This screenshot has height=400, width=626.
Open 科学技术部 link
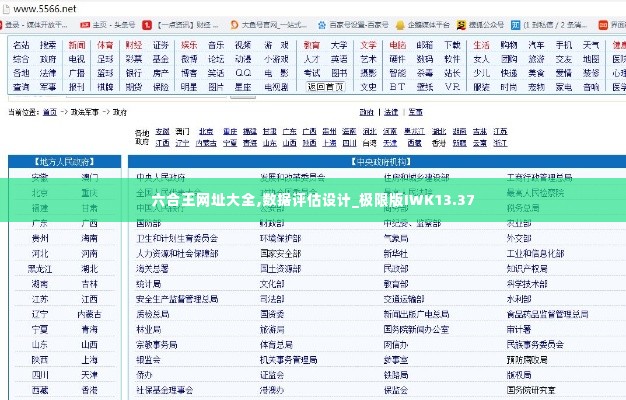pos(527,284)
